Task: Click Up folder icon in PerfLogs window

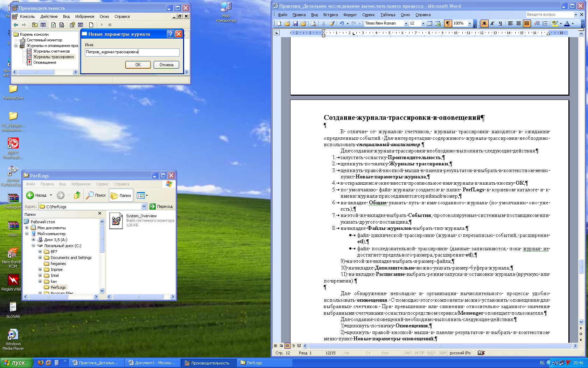Action: 77,195
